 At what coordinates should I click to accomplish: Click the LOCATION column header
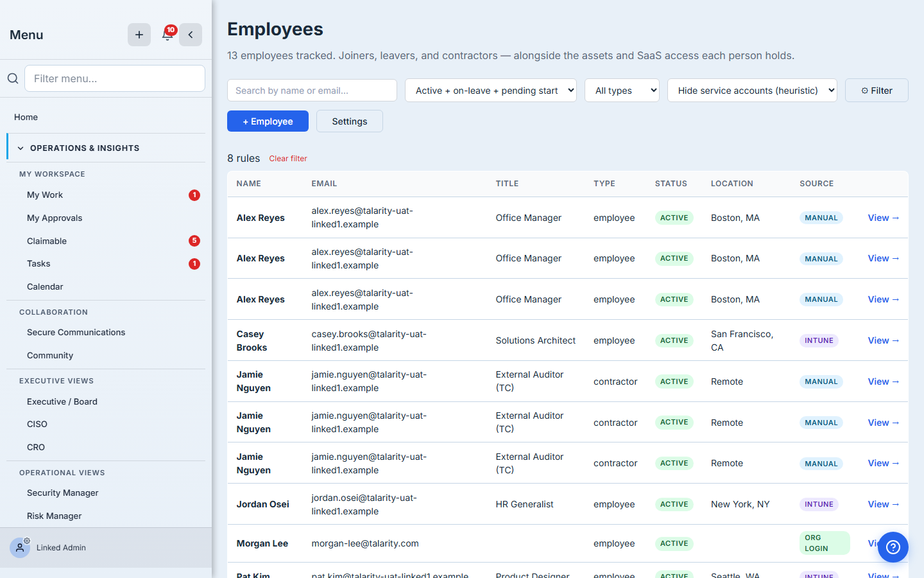[x=732, y=184]
